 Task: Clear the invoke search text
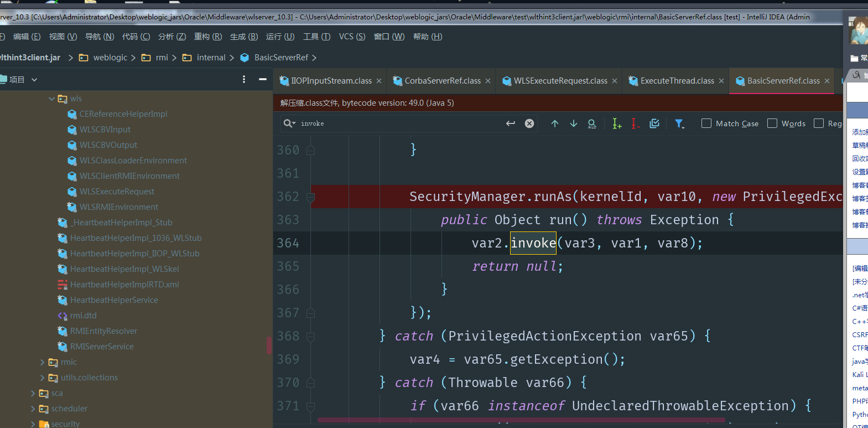[x=529, y=123]
